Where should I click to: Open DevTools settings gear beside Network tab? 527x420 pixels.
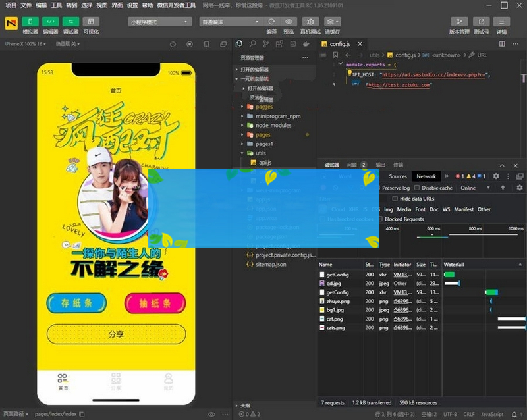(x=496, y=176)
